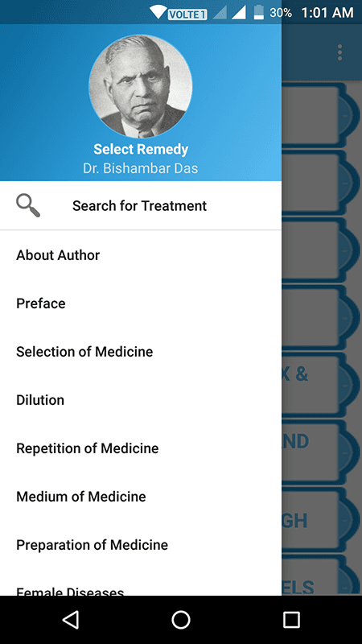Tap the Wi-Fi signal icon
Screen dimensions: 362x644
(x=158, y=12)
